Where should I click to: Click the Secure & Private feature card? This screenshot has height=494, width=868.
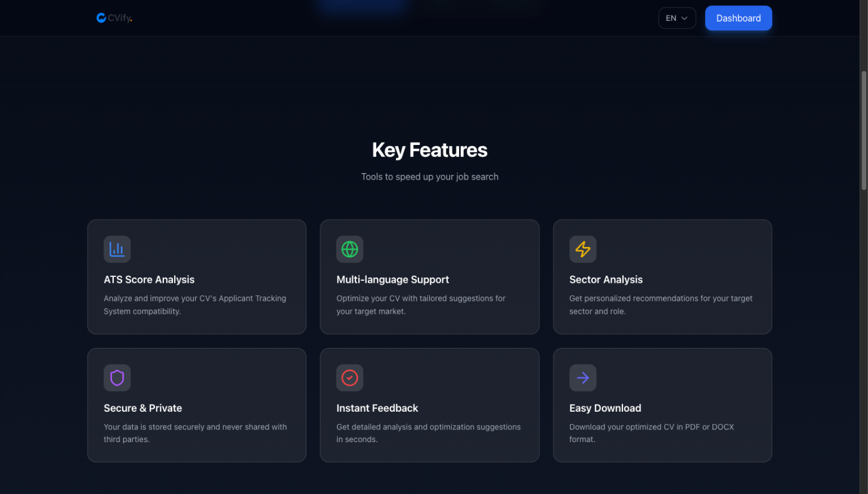(x=197, y=405)
